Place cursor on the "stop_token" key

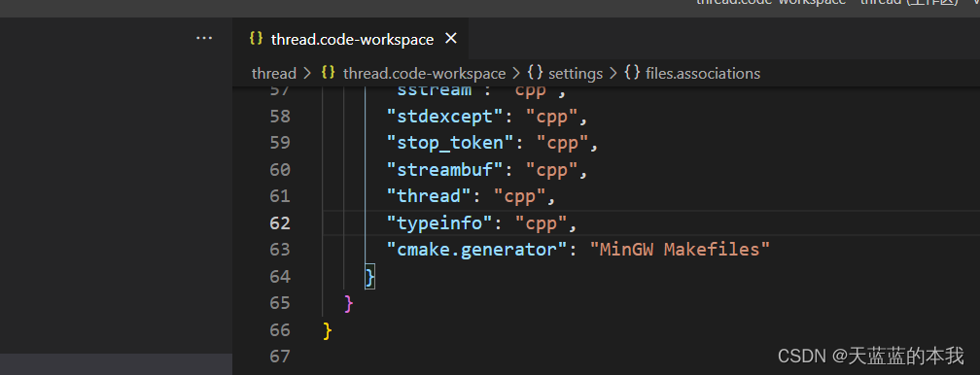tap(451, 143)
